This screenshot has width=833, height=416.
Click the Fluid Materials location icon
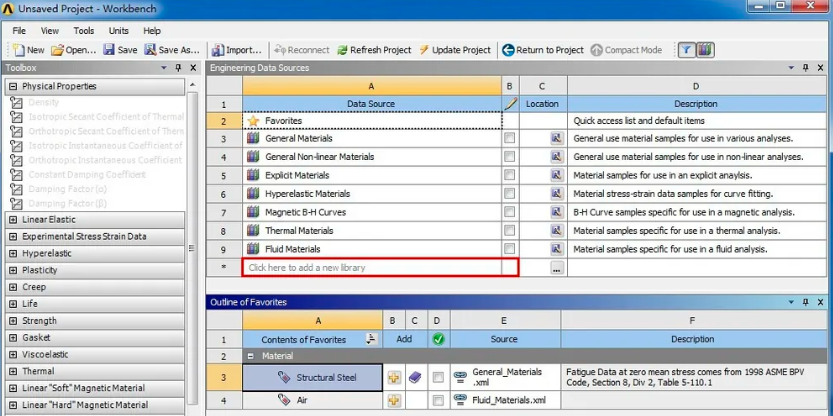pyautogui.click(x=556, y=249)
